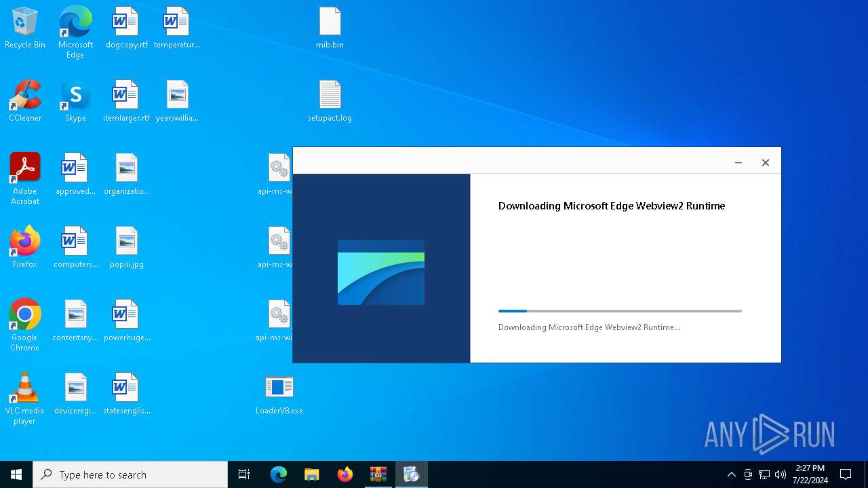Image resolution: width=868 pixels, height=488 pixels.
Task: Open the notification center
Action: (846, 474)
